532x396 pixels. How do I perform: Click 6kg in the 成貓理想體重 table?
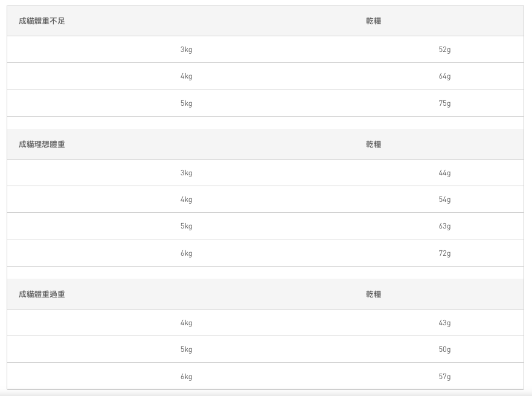(x=186, y=253)
